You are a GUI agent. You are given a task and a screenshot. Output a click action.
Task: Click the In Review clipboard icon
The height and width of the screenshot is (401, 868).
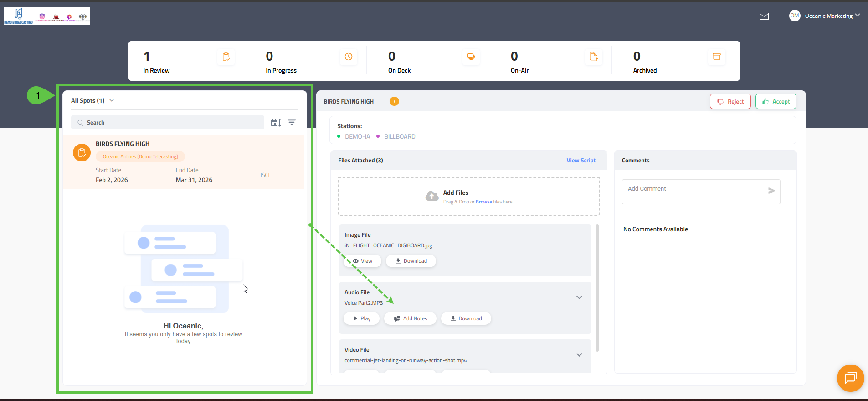tap(226, 57)
